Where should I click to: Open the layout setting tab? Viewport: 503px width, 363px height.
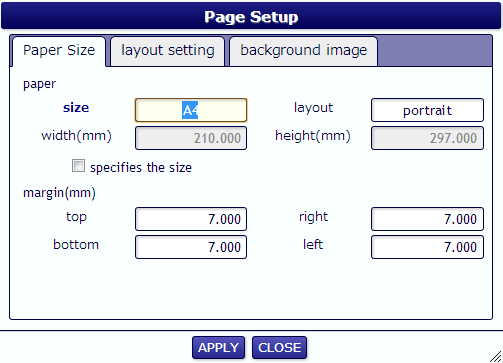click(168, 51)
